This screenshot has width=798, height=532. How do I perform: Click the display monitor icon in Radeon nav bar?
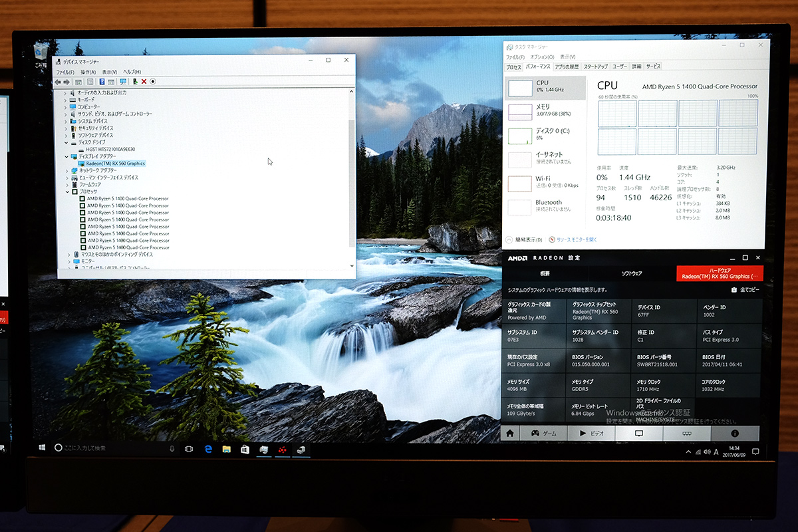pos(638,432)
